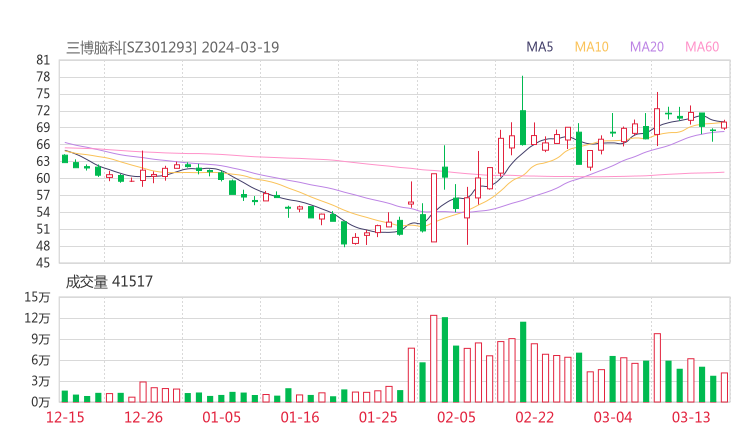Select the MA20 legend label
740x440 pixels.
647,47
